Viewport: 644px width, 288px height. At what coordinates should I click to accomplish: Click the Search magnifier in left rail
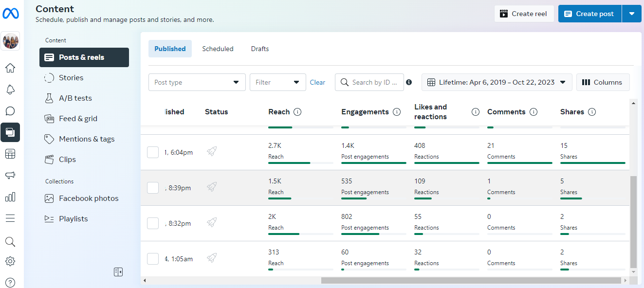pos(10,242)
